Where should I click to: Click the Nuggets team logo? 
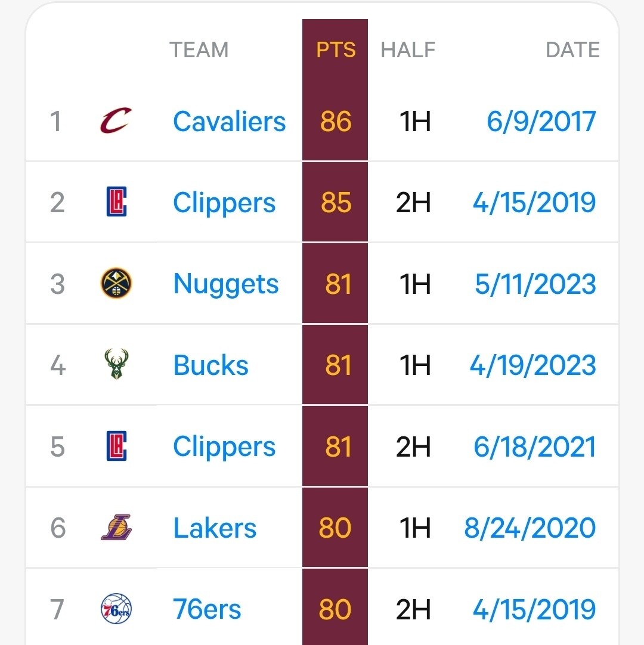pyautogui.click(x=116, y=283)
